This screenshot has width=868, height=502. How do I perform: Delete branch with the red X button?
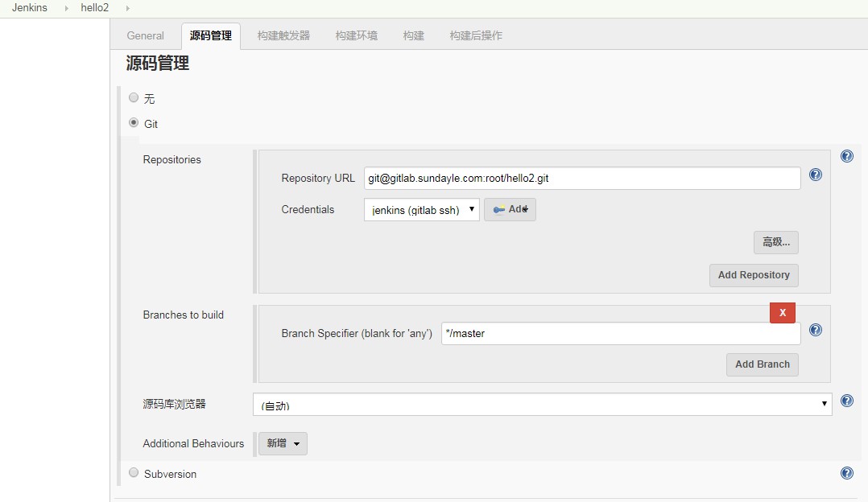click(x=782, y=313)
